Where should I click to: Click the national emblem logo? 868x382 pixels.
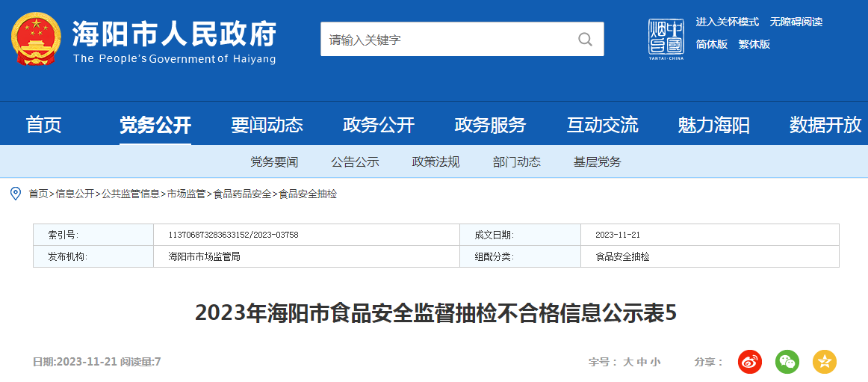coord(36,38)
